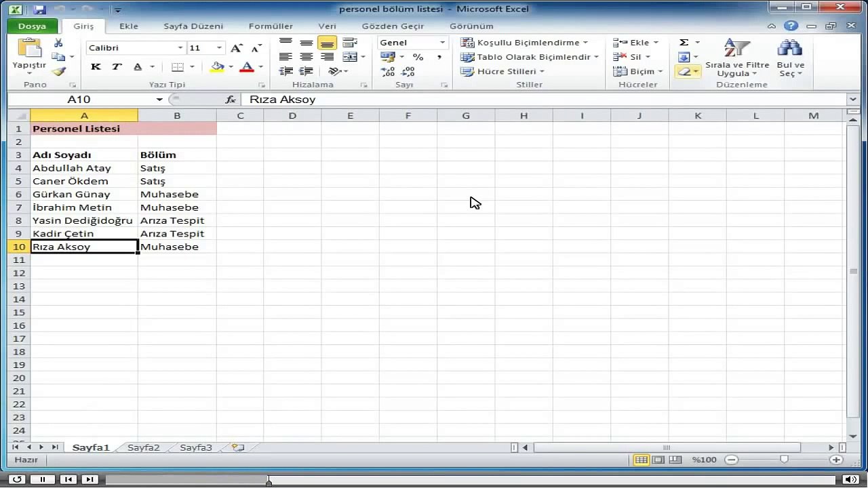The image size is (868, 488).
Task: Align text right
Action: click(327, 57)
